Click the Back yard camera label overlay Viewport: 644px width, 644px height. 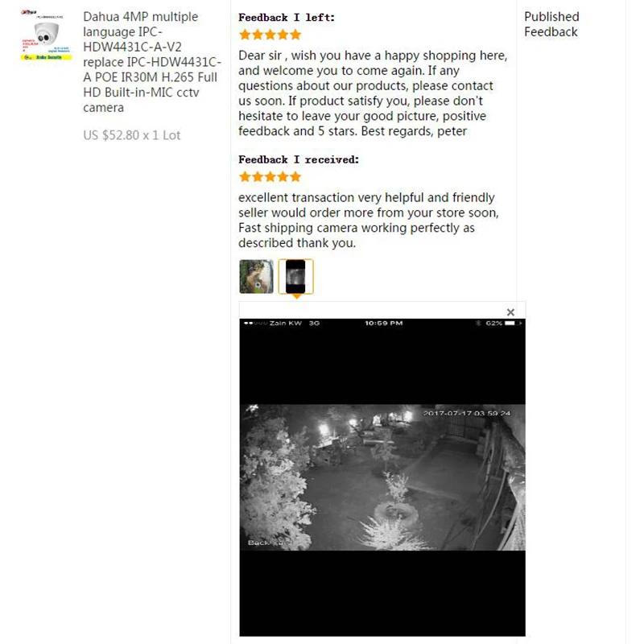[270, 543]
